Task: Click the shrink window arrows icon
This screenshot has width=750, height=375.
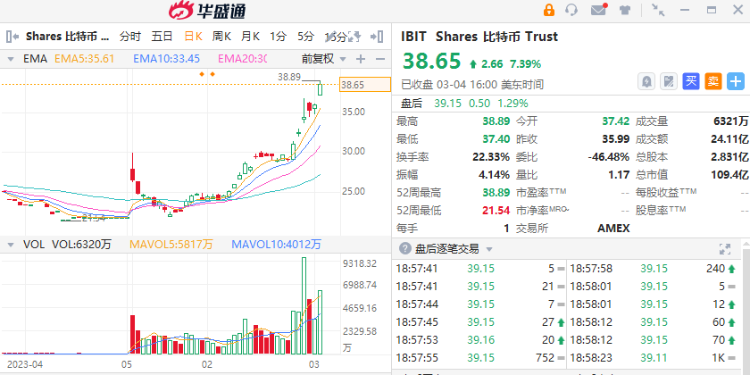Action: (659, 10)
